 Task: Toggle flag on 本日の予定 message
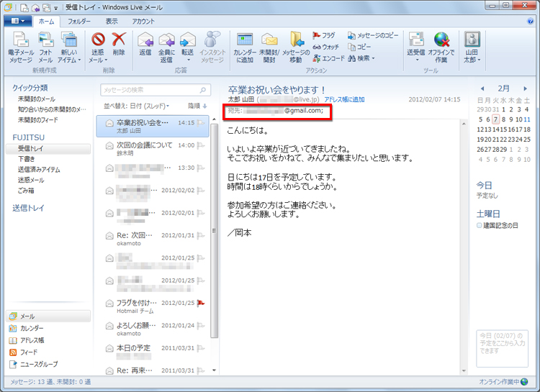click(x=201, y=348)
